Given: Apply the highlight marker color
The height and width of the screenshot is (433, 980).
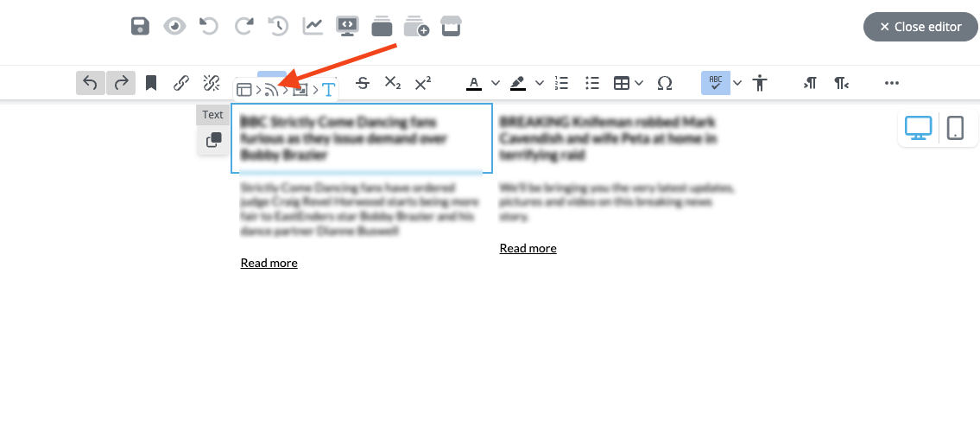Looking at the screenshot, I should coord(517,83).
